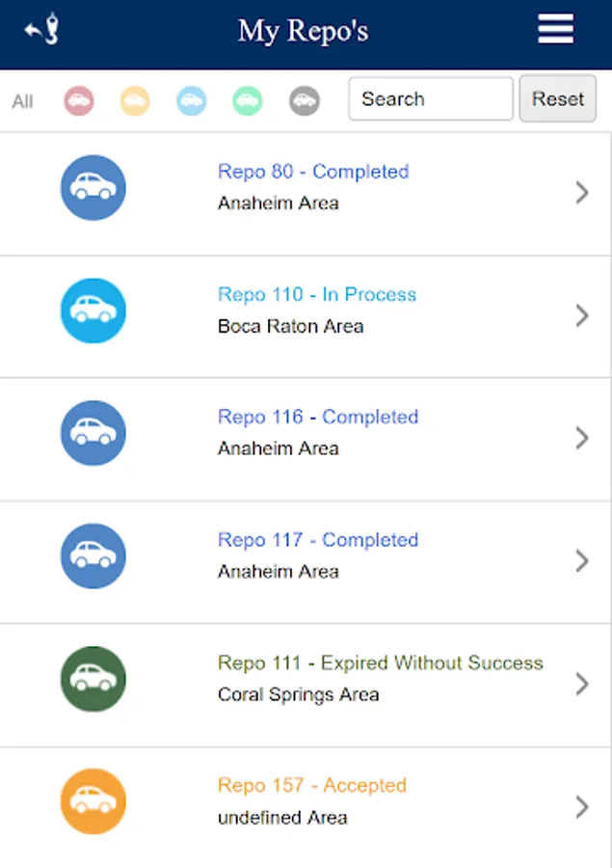612x868 pixels.
Task: Open the Repo 111 - Expired Without Success link
Action: click(x=380, y=663)
